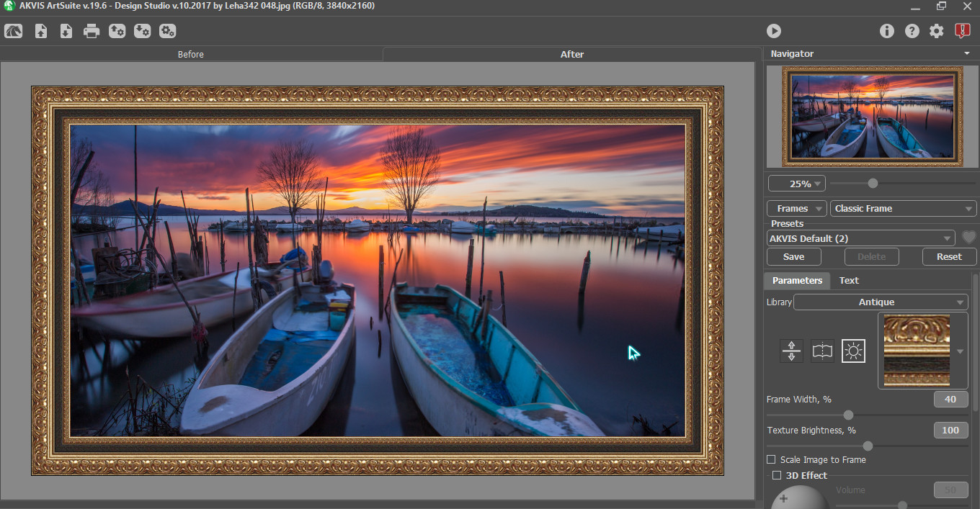Click the open image file icon
This screenshot has width=980, height=509.
pyautogui.click(x=41, y=31)
